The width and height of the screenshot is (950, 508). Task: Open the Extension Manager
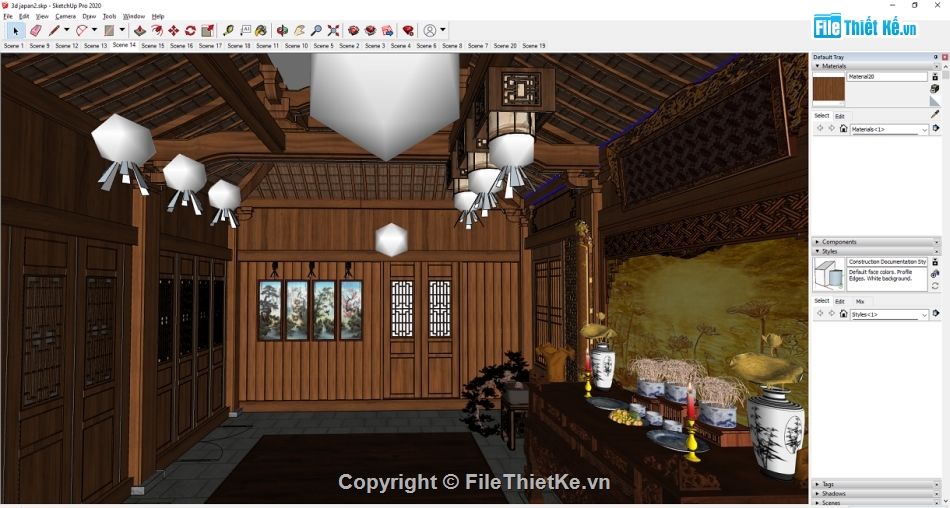(408, 30)
